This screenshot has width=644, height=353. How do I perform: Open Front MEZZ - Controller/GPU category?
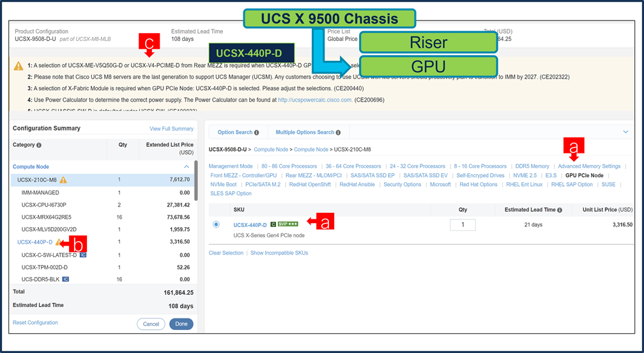click(243, 175)
